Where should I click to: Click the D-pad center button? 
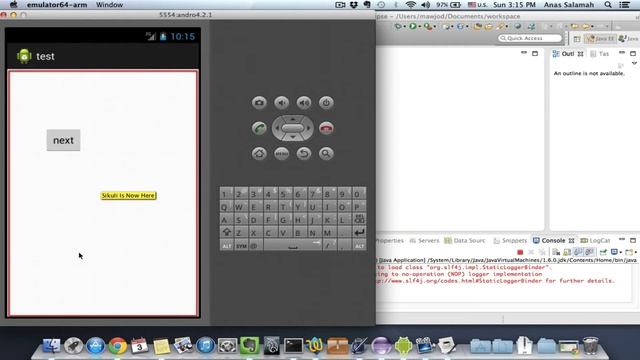tap(293, 128)
